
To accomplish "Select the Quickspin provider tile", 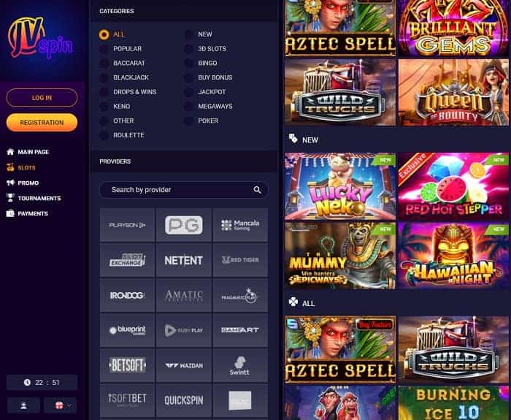I will [x=184, y=400].
